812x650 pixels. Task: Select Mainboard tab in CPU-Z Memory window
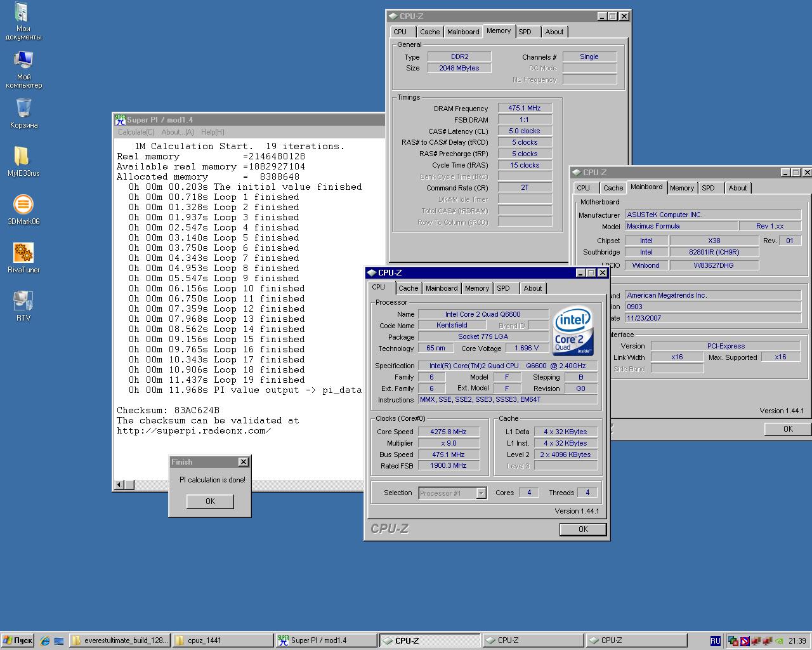pos(463,32)
